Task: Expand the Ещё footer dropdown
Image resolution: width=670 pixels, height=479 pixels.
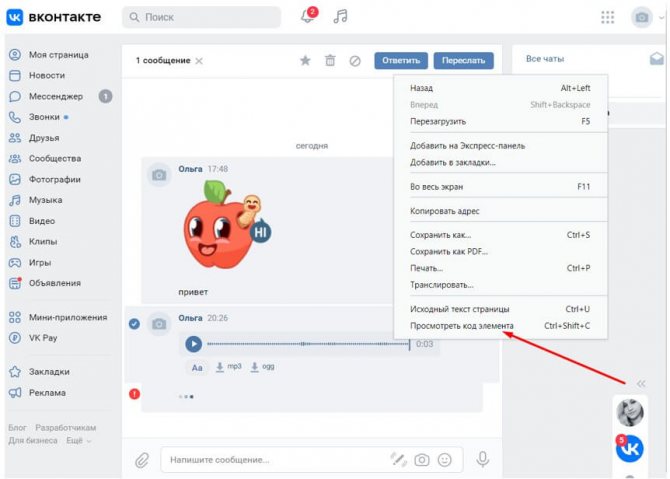Action: pos(79,441)
